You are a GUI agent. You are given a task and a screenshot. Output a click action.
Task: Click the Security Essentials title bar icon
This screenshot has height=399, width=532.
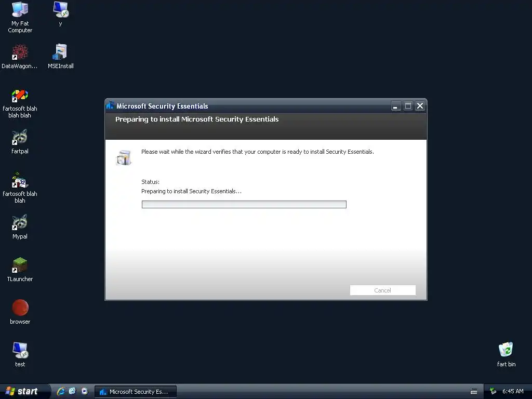(110, 105)
